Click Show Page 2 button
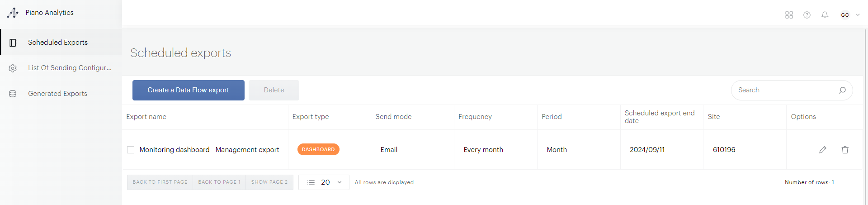 (269, 182)
